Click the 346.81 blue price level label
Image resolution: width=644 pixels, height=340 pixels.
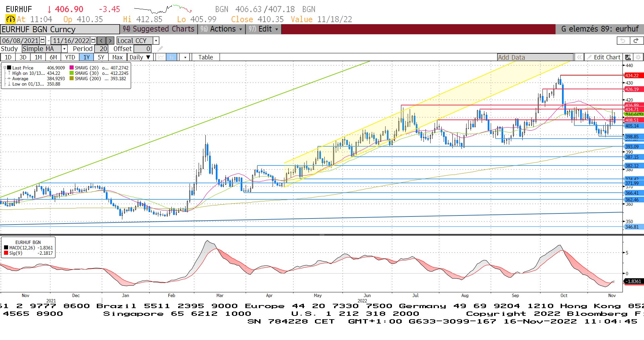click(634, 227)
